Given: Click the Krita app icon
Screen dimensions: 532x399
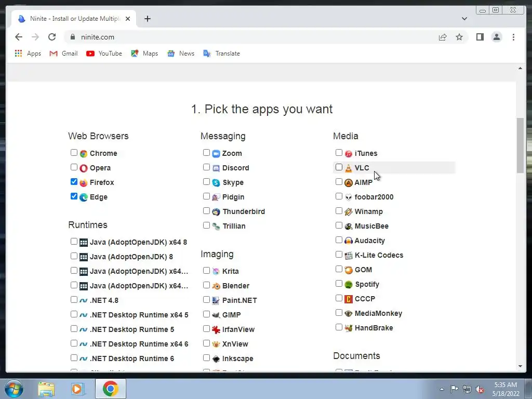Looking at the screenshot, I should click(x=216, y=272).
